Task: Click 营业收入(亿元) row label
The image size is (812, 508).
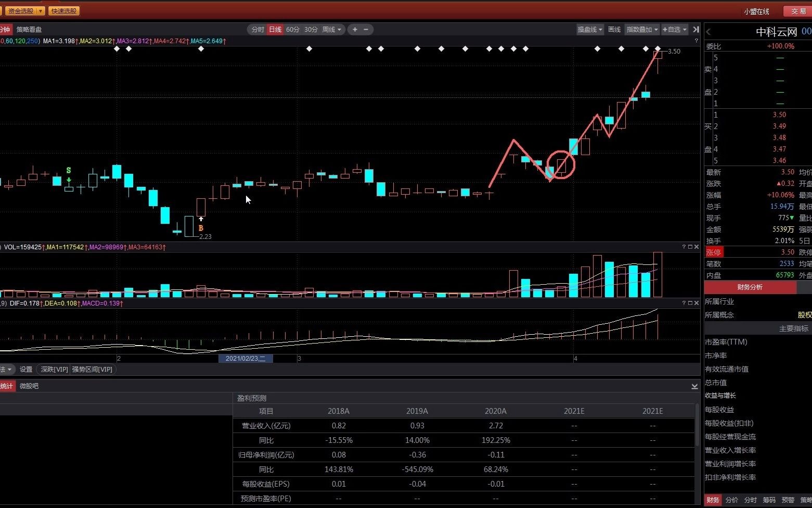Action: pyautogui.click(x=266, y=426)
